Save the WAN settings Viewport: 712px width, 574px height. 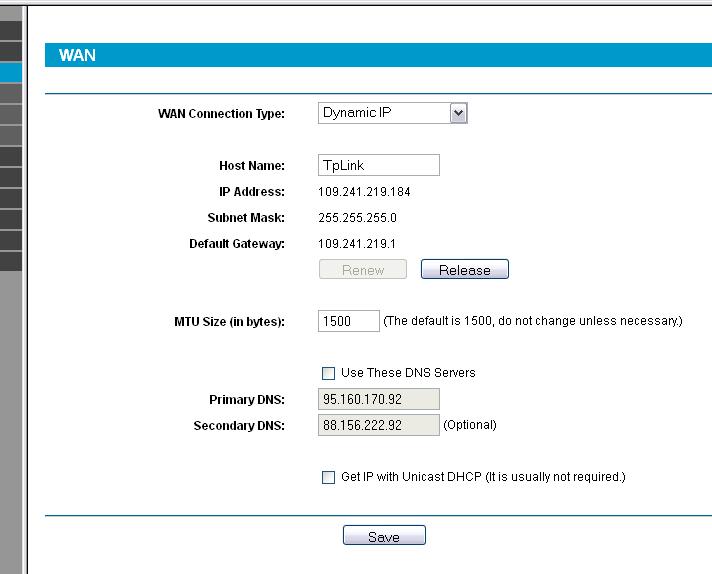click(384, 536)
